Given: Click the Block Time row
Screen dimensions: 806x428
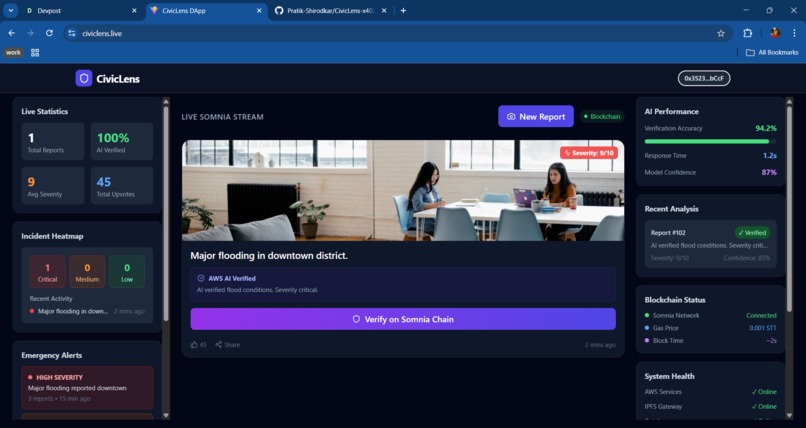Looking at the screenshot, I should [x=710, y=340].
